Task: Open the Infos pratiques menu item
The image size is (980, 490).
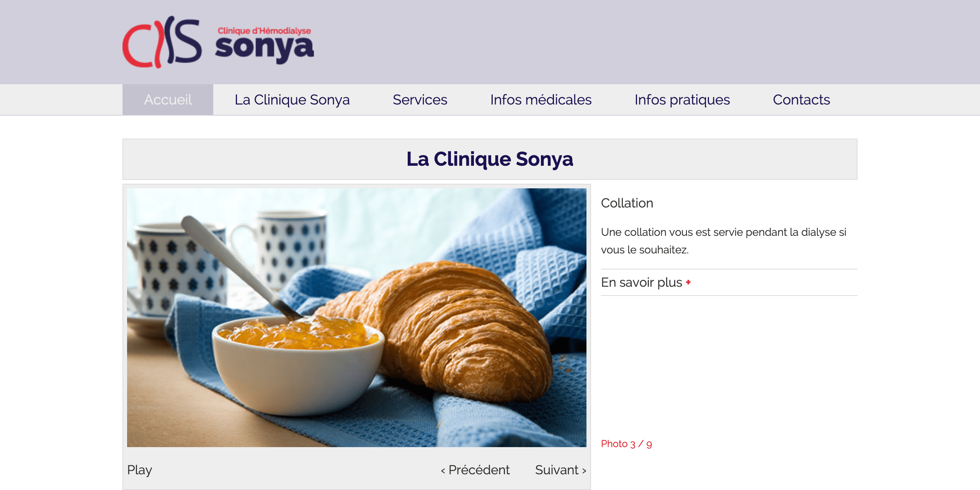Action: coord(682,100)
